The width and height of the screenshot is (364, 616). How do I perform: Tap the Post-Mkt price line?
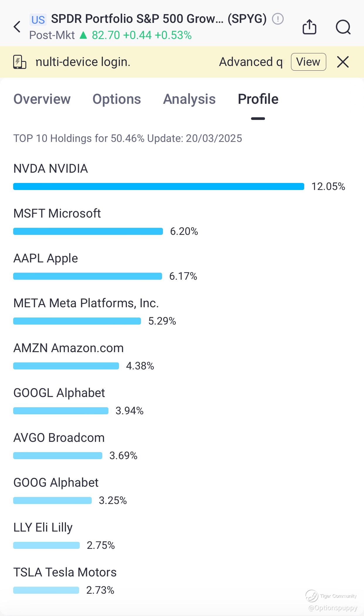point(110,35)
